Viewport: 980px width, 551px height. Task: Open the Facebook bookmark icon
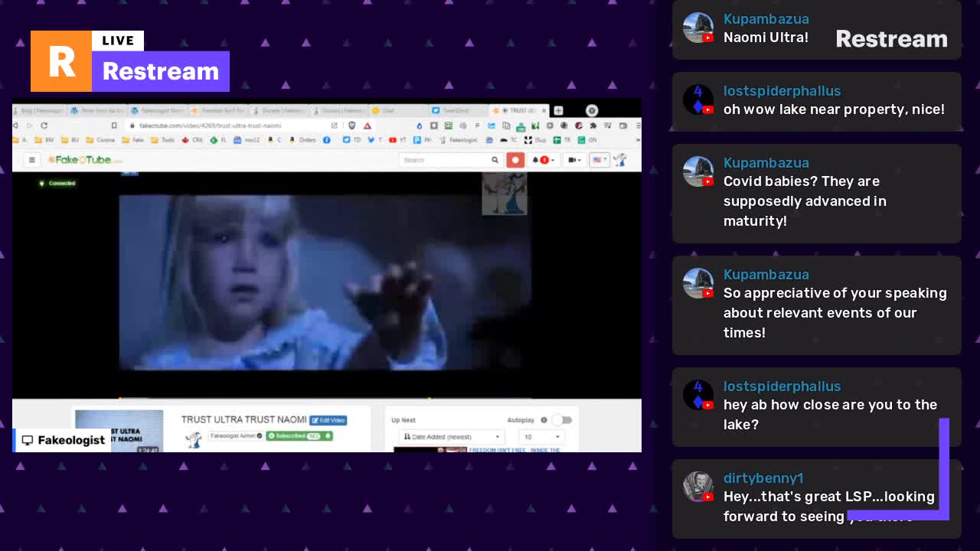tap(327, 140)
